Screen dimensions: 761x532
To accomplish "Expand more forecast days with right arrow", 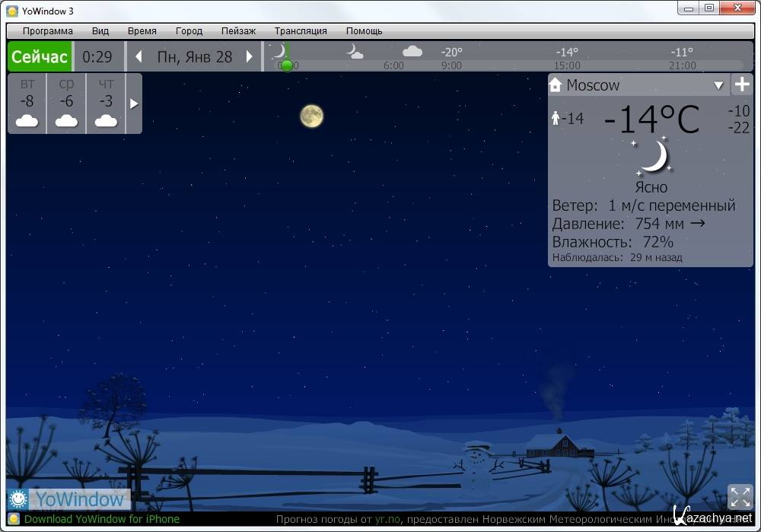I will [134, 104].
